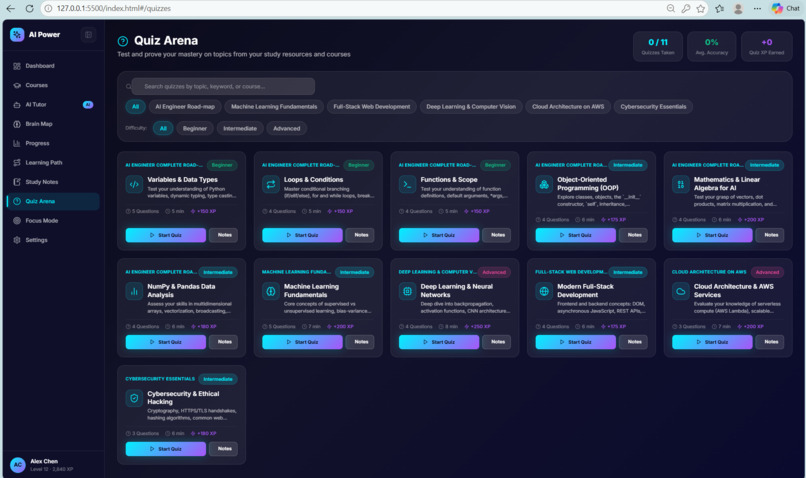Viewport: 806px width, 478px height.
Task: Select Intermediate difficulty filter
Action: (240, 128)
